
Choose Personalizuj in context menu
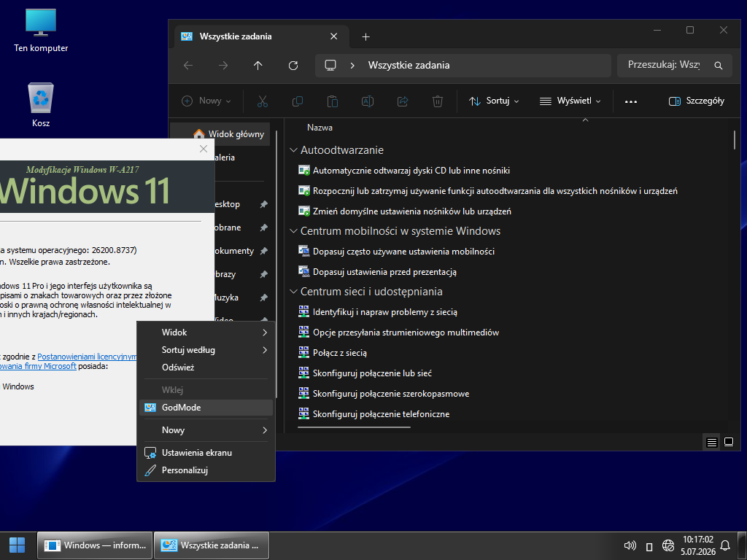pyautogui.click(x=206, y=470)
